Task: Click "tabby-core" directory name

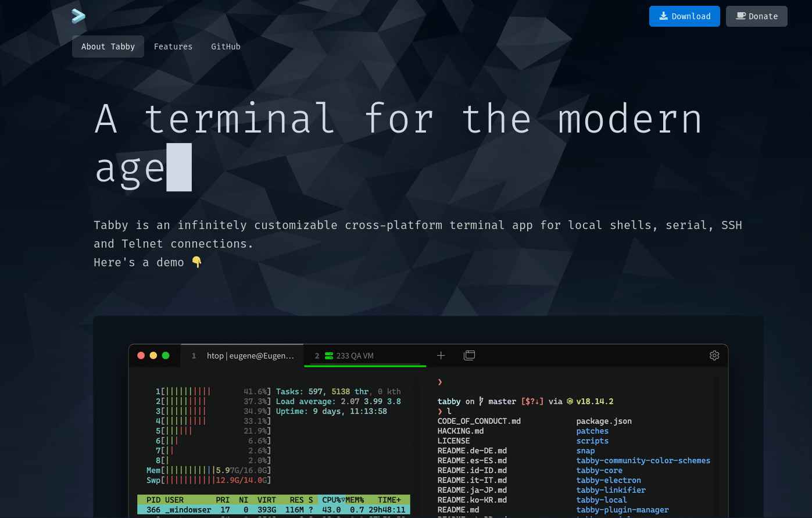Action: [599, 470]
